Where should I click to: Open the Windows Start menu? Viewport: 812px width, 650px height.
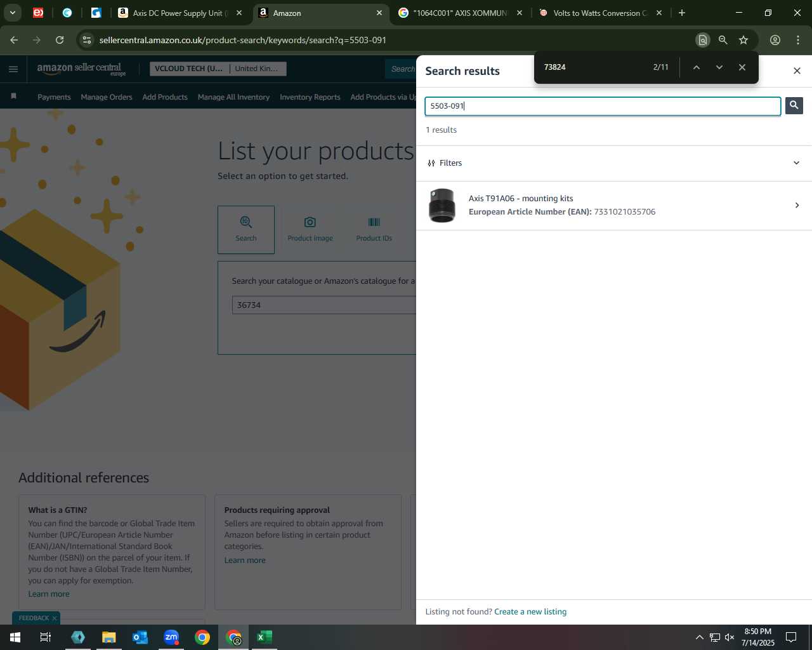15,637
